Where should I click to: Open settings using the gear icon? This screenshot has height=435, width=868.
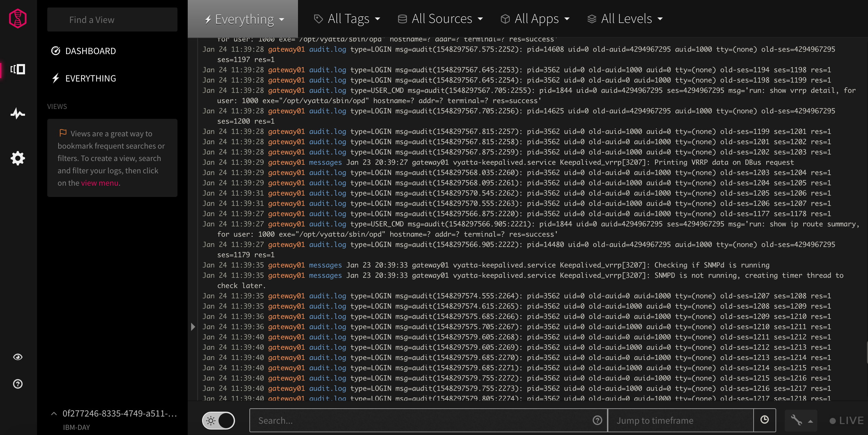click(x=17, y=158)
